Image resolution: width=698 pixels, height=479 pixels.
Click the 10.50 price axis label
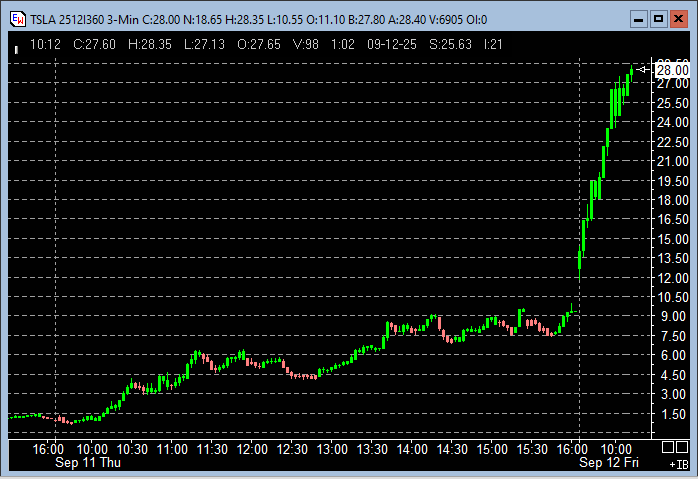point(673,297)
